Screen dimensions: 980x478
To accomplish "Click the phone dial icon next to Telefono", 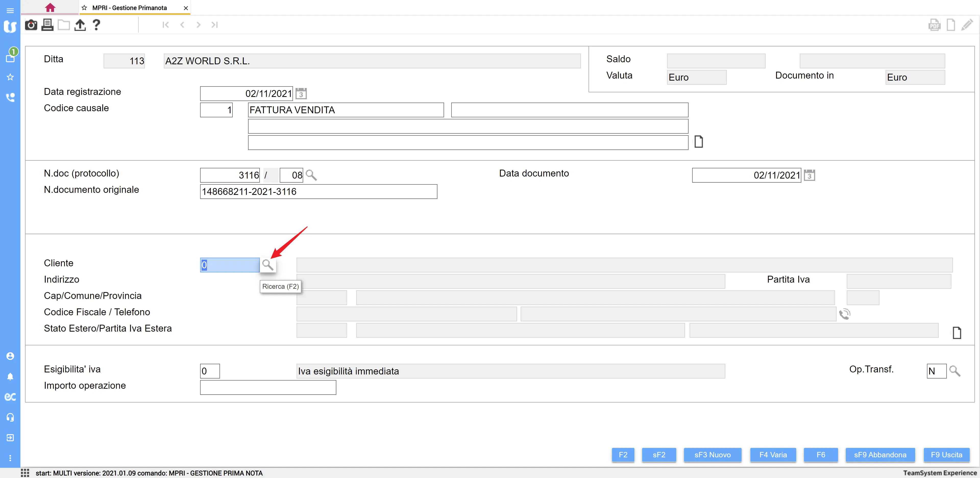I will 844,314.
